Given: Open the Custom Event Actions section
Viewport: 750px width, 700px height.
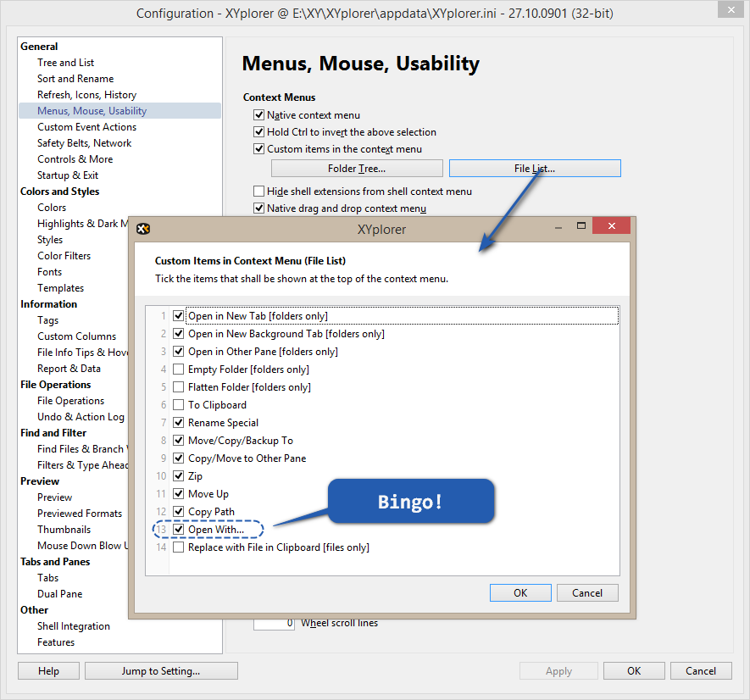Looking at the screenshot, I should pos(86,127).
